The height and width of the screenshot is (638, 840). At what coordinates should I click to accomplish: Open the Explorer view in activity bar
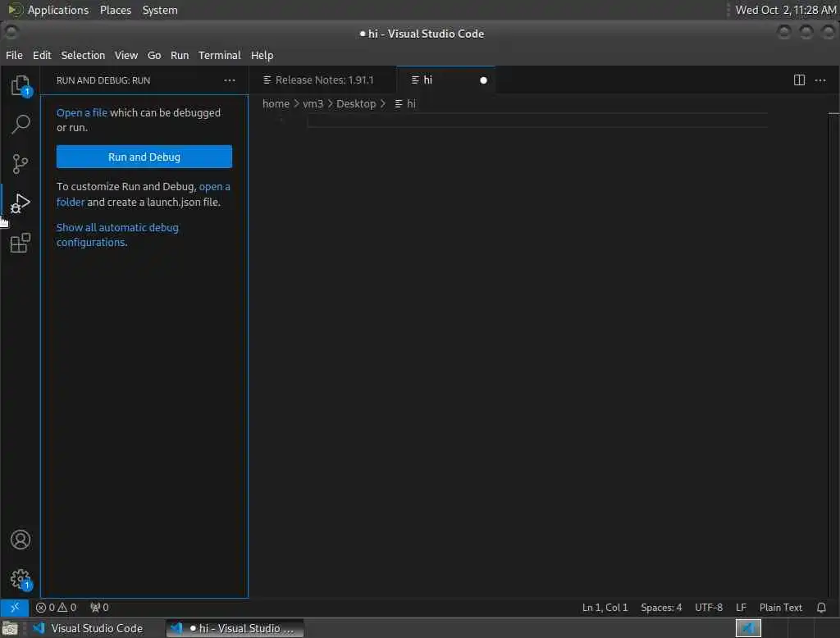pos(21,85)
